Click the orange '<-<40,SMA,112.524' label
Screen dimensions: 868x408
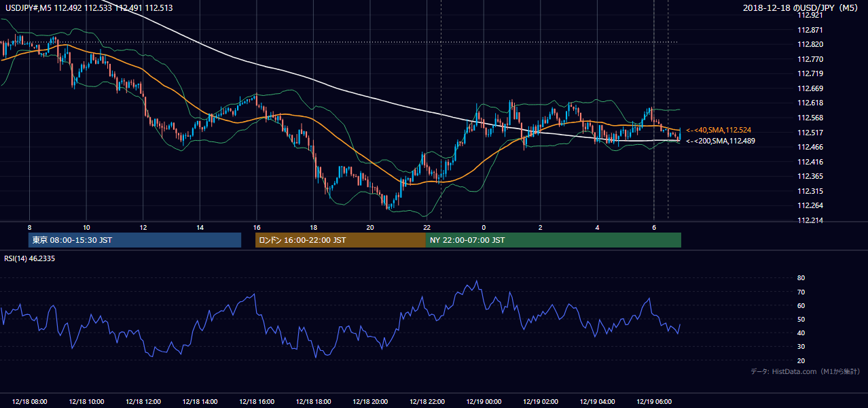719,130
